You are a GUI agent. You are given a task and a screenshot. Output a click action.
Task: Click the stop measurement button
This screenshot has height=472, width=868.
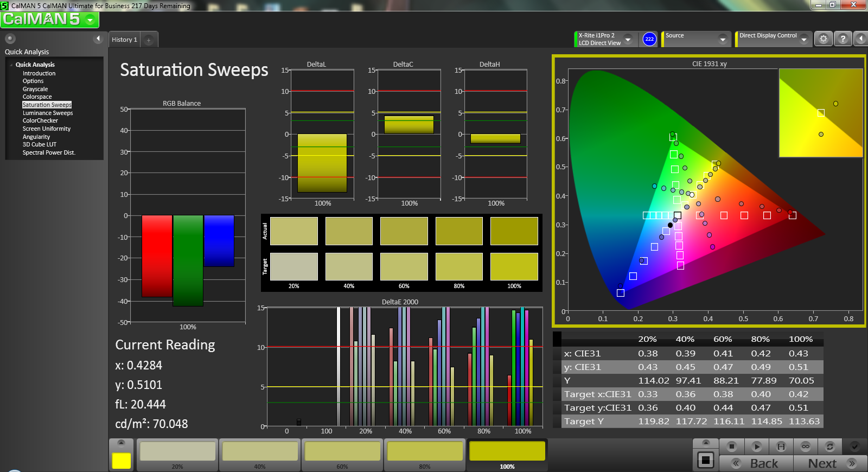[x=731, y=447]
